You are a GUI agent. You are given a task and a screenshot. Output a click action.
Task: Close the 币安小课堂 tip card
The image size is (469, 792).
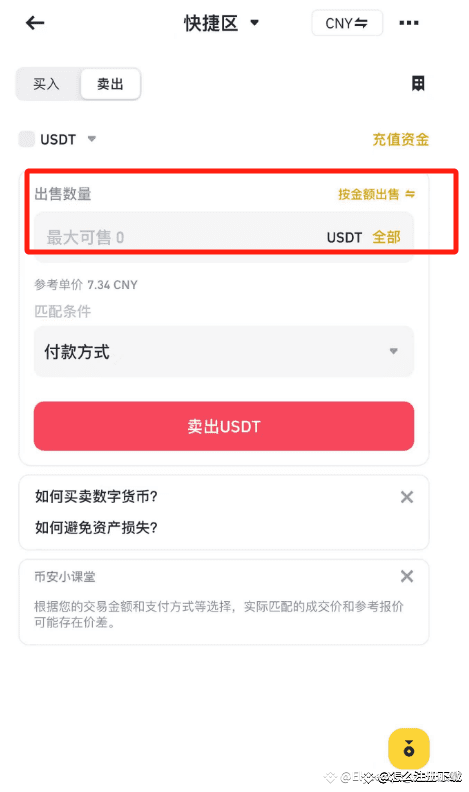(407, 576)
